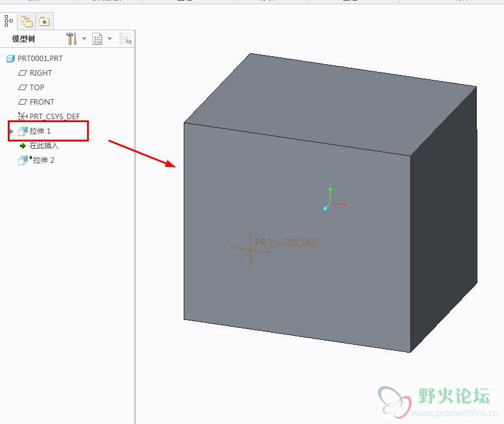
Task: Select the TOP datum plane
Action: tap(37, 88)
